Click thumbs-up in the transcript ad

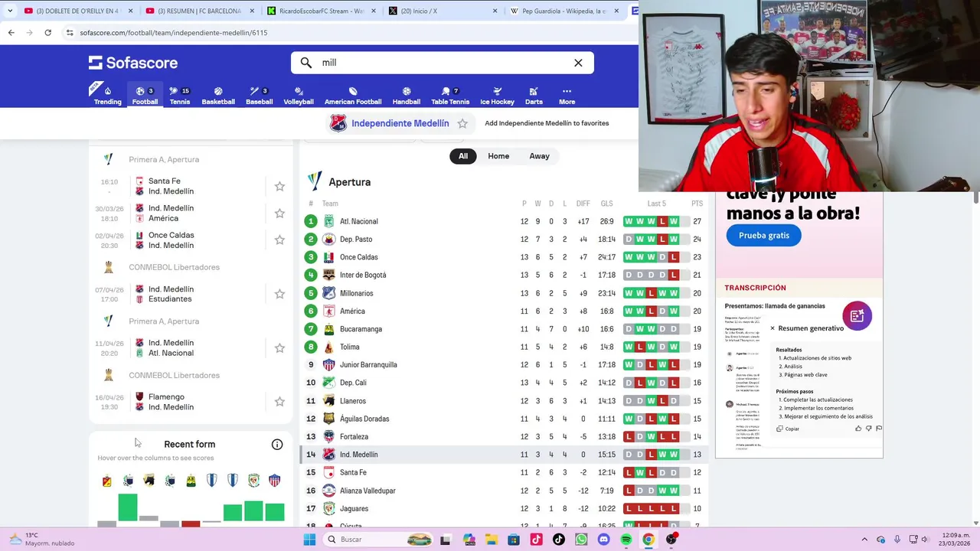857,429
